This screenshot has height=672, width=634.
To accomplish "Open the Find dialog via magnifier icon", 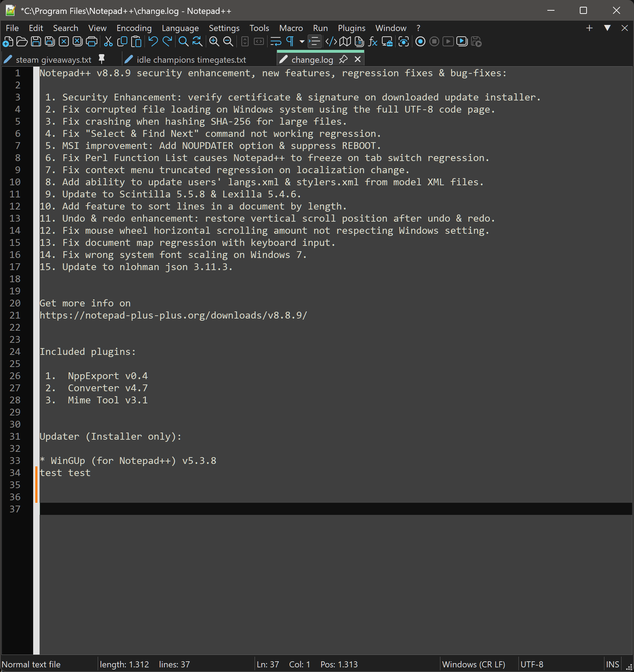I will click(184, 41).
